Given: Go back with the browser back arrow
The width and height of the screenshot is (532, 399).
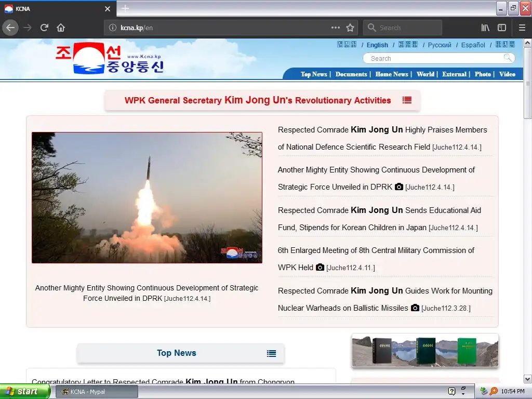Looking at the screenshot, I should tap(10, 28).
